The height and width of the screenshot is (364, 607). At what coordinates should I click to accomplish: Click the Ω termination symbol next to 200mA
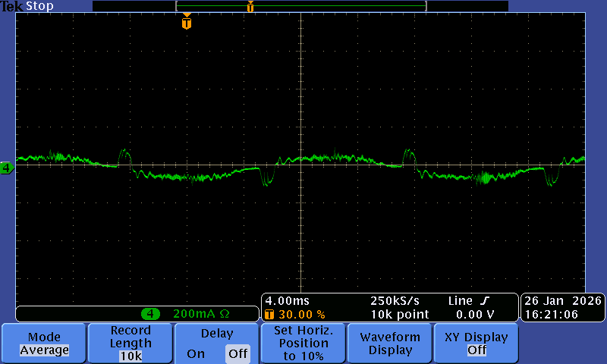coord(225,313)
